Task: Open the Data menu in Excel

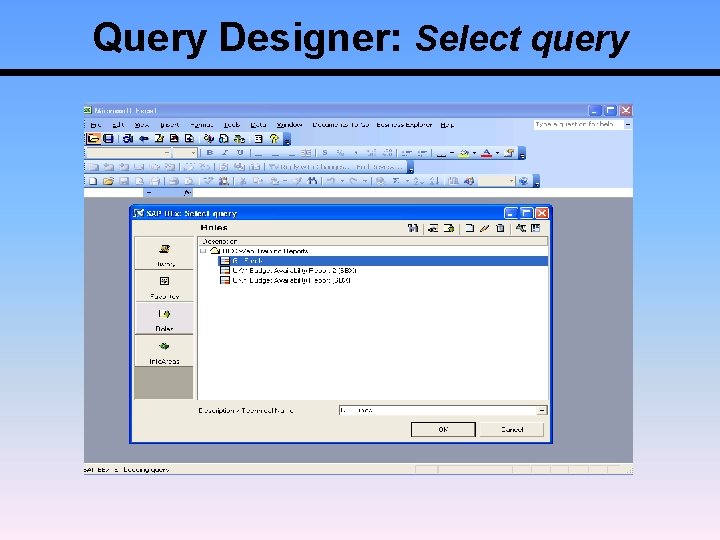Action: [258, 125]
